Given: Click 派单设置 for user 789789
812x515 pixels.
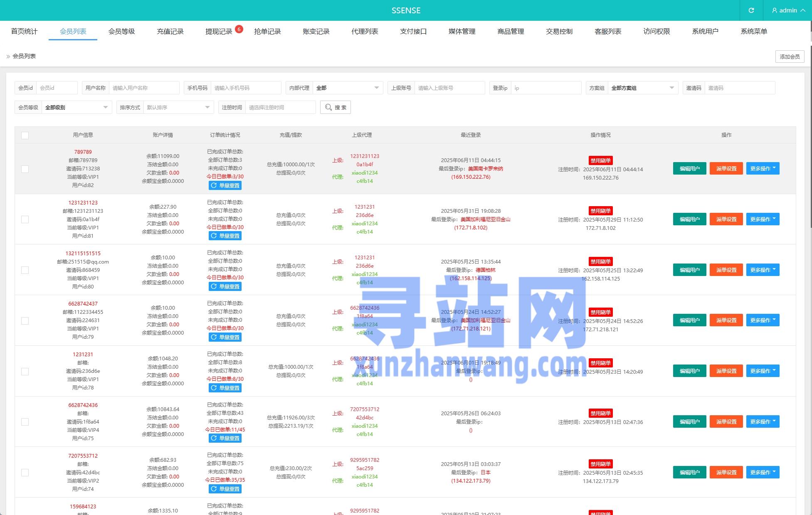Looking at the screenshot, I should 726,168.
